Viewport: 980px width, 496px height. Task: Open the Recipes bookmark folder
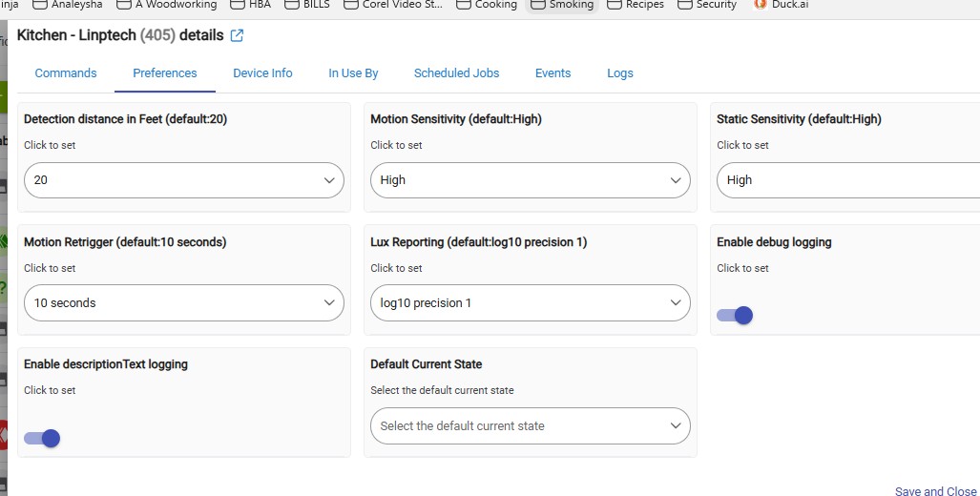636,5
